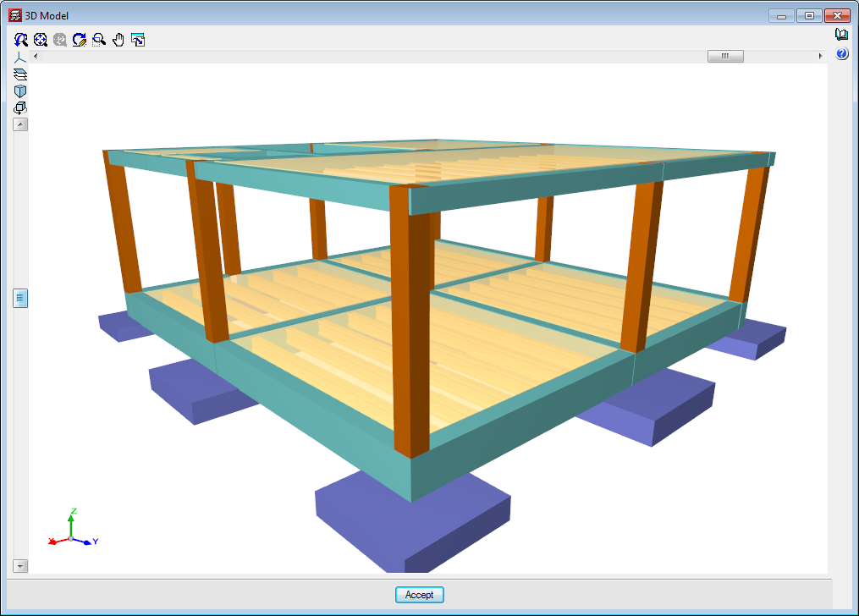Maximize the 3D Model window
This screenshot has width=859, height=616.
[x=809, y=16]
